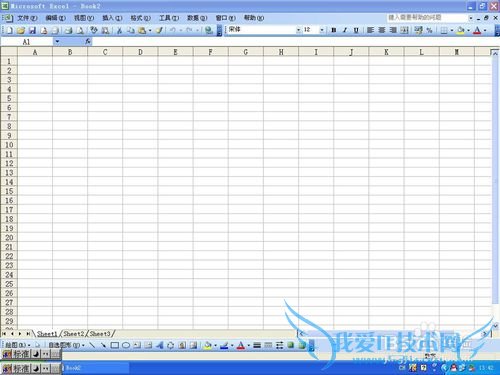Center align the cell text

tap(382, 30)
